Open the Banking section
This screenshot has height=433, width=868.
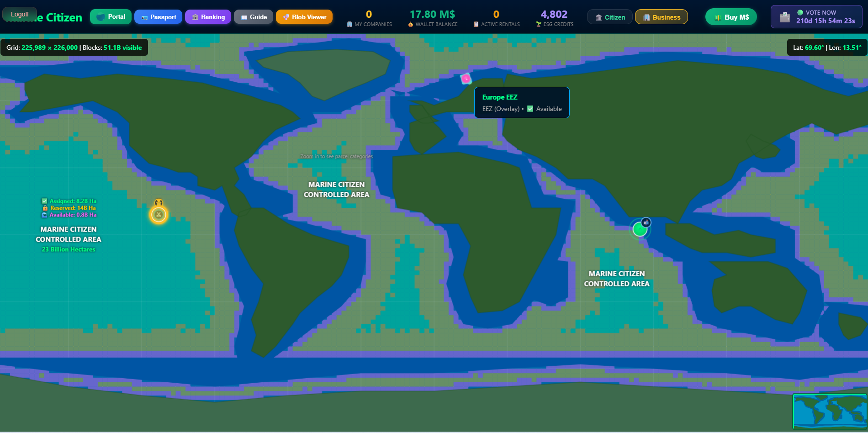208,17
